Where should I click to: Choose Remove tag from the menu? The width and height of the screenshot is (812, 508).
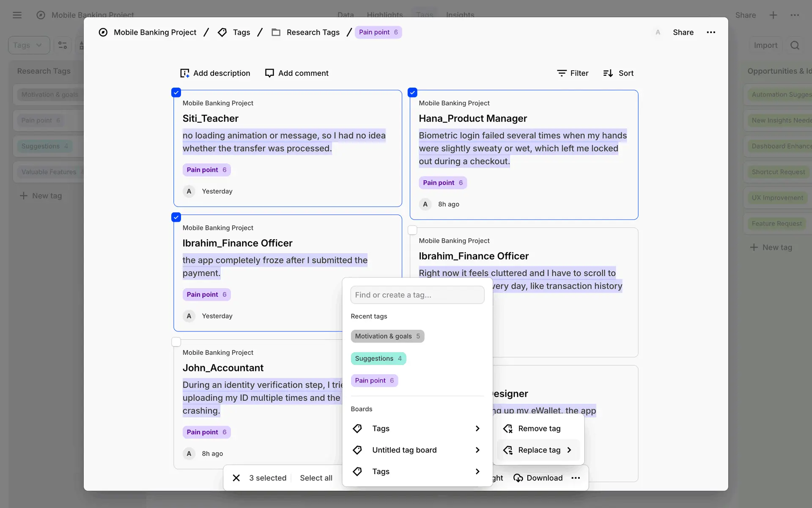539,428
